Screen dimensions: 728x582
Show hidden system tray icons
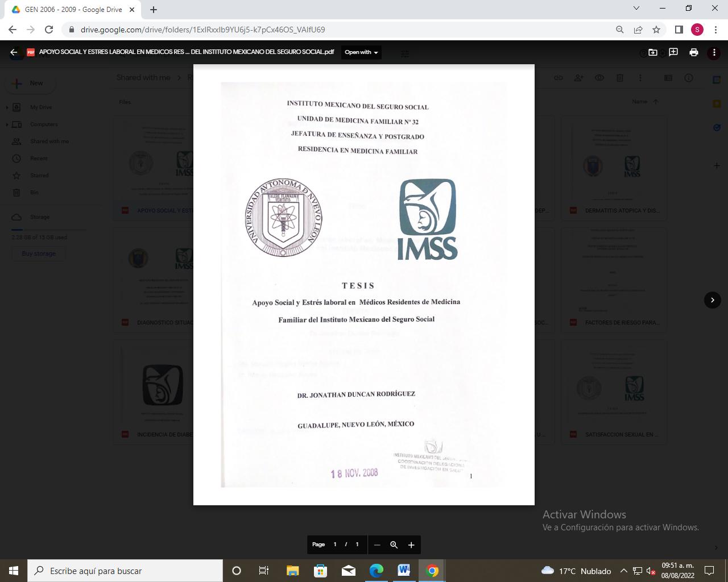(x=624, y=571)
